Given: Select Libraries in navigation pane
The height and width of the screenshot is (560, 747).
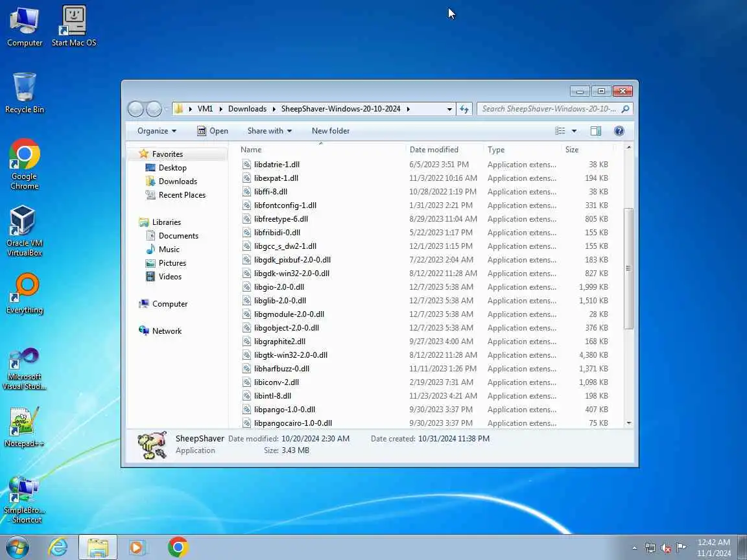Looking at the screenshot, I should click(166, 222).
